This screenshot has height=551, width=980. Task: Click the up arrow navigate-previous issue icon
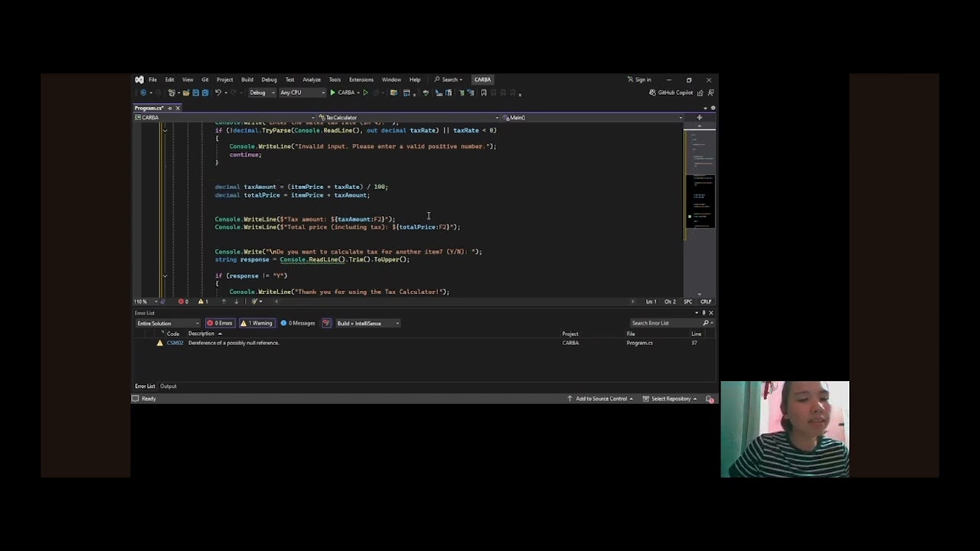(x=224, y=302)
